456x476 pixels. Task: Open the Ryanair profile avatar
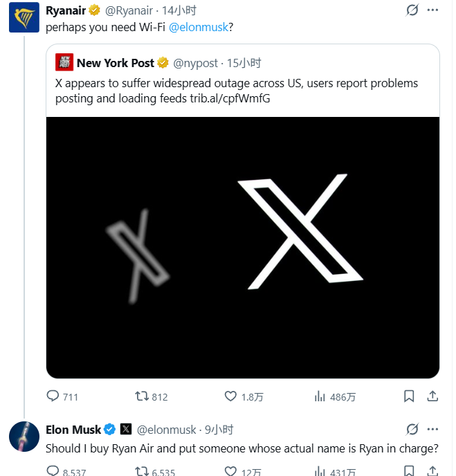click(x=24, y=17)
